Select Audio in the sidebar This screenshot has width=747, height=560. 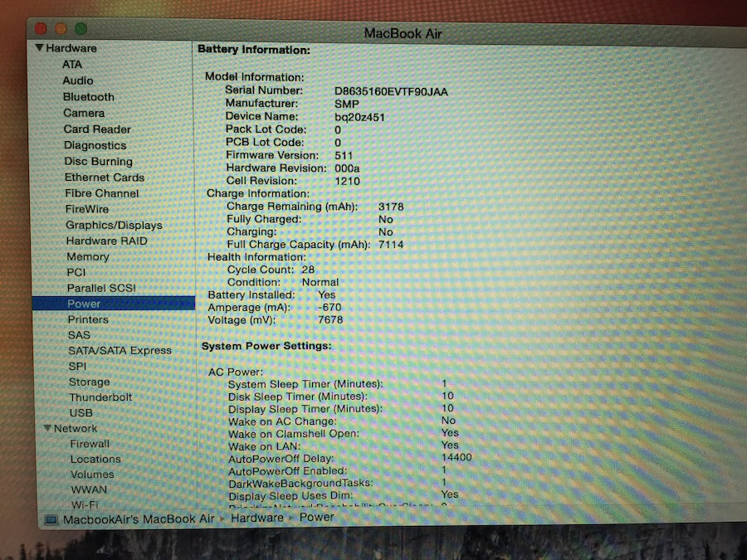[x=78, y=80]
